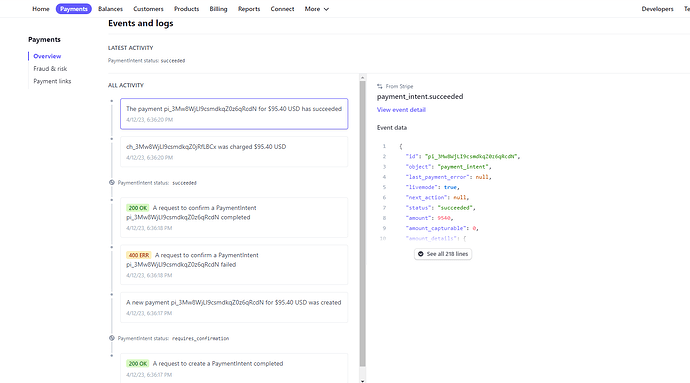Click the 400 ERR badge on failed request
The width and height of the screenshot is (690, 383).
coord(139,255)
